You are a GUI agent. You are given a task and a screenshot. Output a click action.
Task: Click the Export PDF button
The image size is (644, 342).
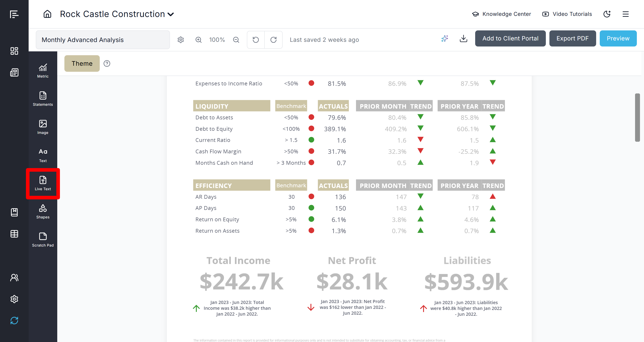tap(572, 38)
